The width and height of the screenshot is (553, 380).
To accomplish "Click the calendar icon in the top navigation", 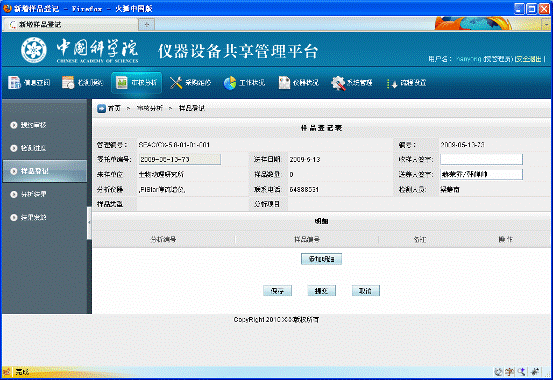I will click(68, 83).
